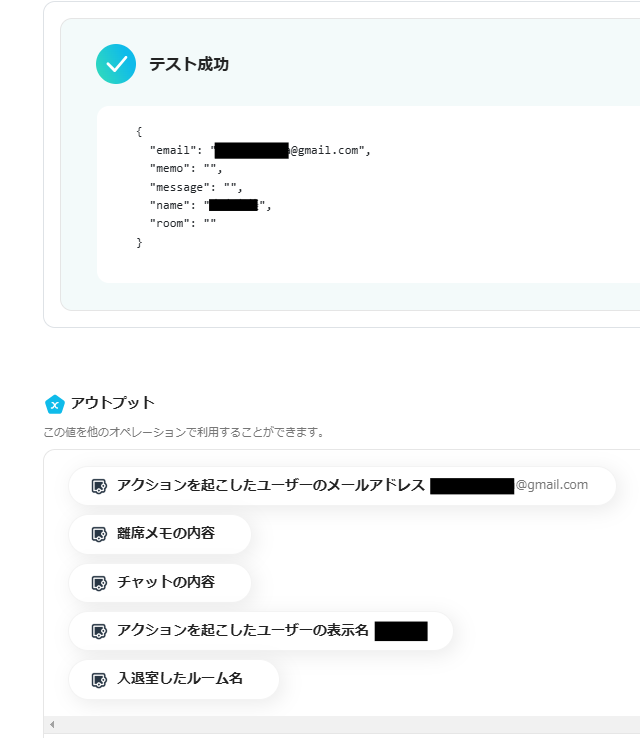Click the tag icon beside 離席メモの内容

pos(99,534)
